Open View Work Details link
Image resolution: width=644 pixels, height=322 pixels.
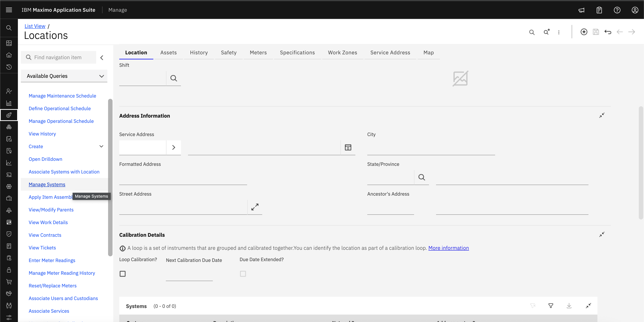tap(48, 222)
